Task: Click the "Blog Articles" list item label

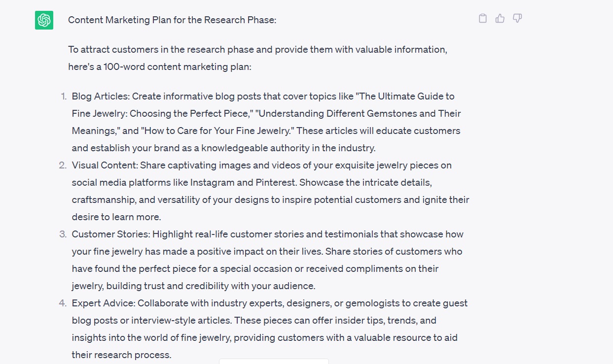Action: [100, 97]
